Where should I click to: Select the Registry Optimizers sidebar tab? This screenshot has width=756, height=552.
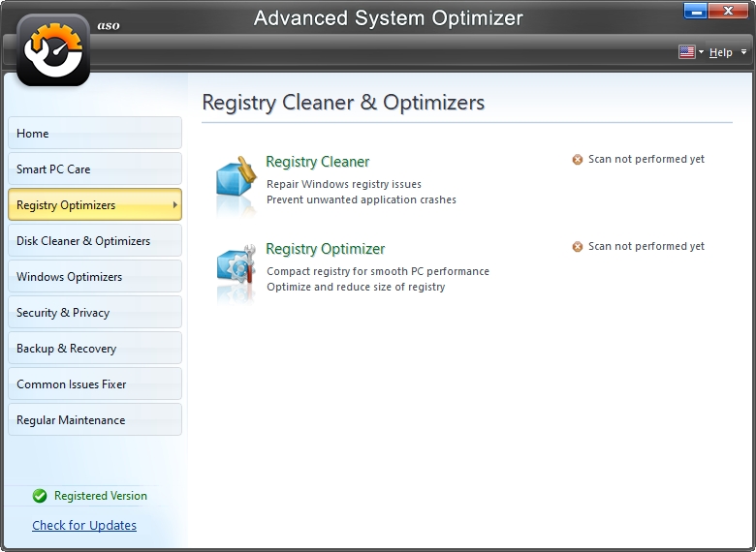95,204
